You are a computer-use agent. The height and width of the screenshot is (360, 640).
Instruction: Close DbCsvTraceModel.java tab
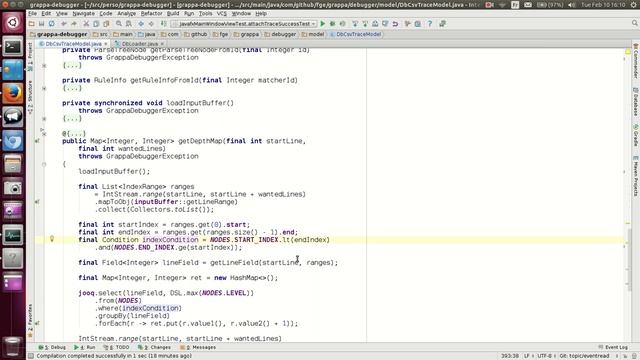click(x=106, y=44)
